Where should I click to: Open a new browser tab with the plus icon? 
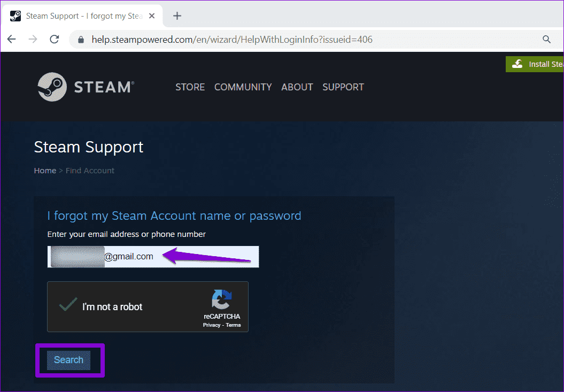[x=177, y=16]
